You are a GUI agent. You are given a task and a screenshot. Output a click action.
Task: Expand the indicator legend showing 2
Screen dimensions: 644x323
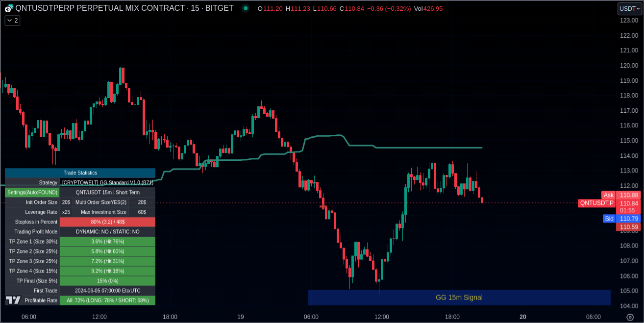click(x=12, y=20)
